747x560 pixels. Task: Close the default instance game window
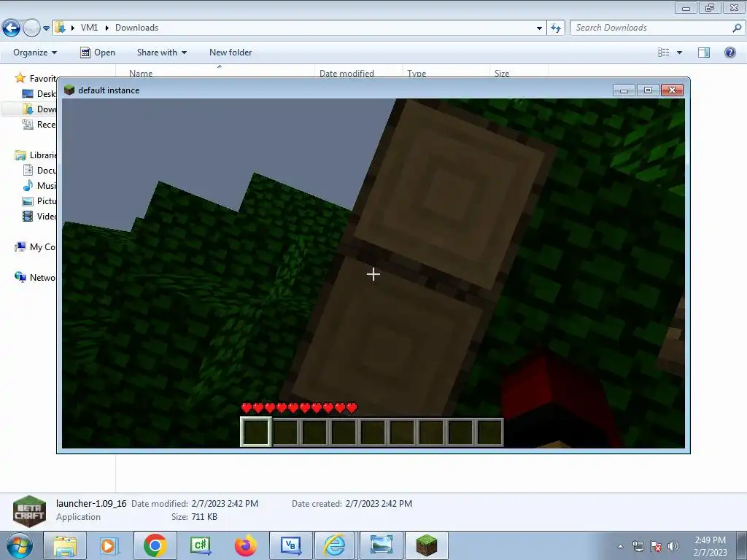pyautogui.click(x=672, y=90)
